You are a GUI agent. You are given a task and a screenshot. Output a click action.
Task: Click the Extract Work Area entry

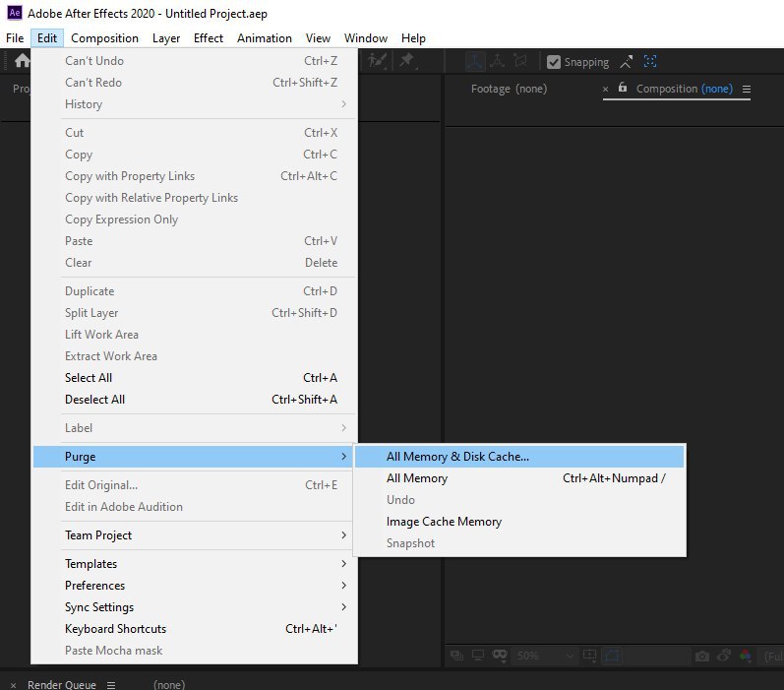click(x=195, y=355)
